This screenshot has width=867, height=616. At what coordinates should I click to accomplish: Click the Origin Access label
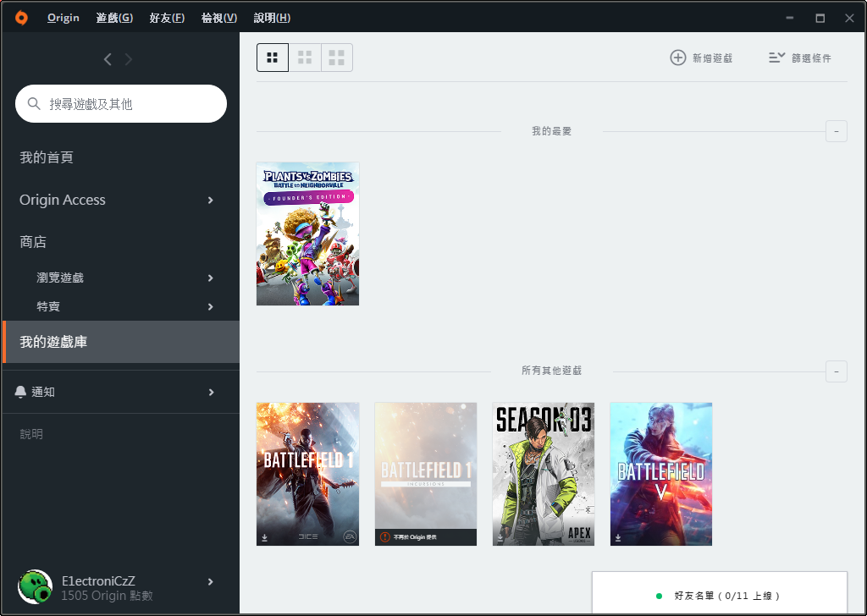pyautogui.click(x=63, y=200)
